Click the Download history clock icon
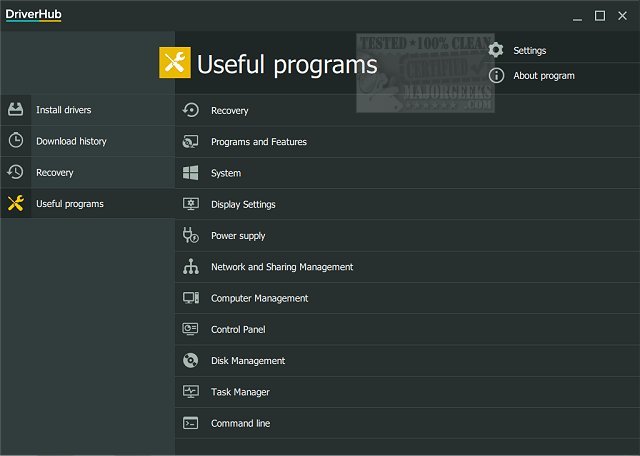640x456 pixels. coord(16,141)
